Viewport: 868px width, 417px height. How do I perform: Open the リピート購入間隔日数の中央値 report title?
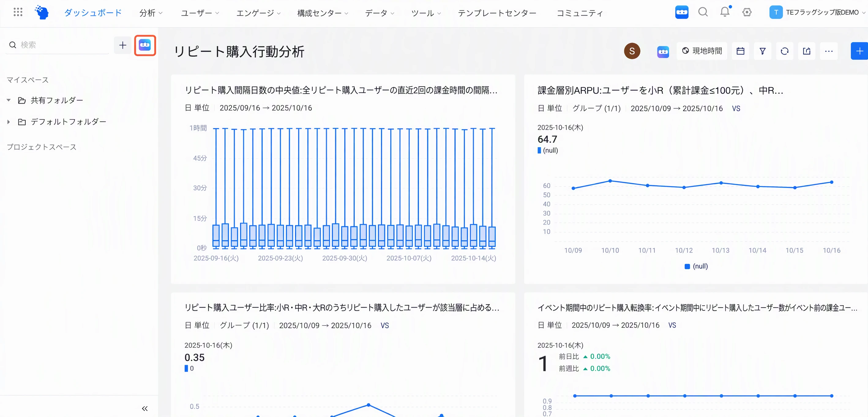[x=341, y=90]
